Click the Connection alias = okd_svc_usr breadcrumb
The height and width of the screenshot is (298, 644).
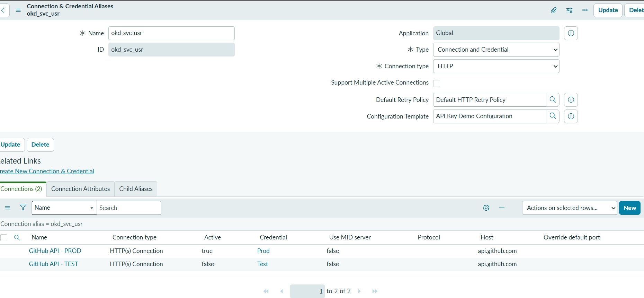[x=42, y=224]
